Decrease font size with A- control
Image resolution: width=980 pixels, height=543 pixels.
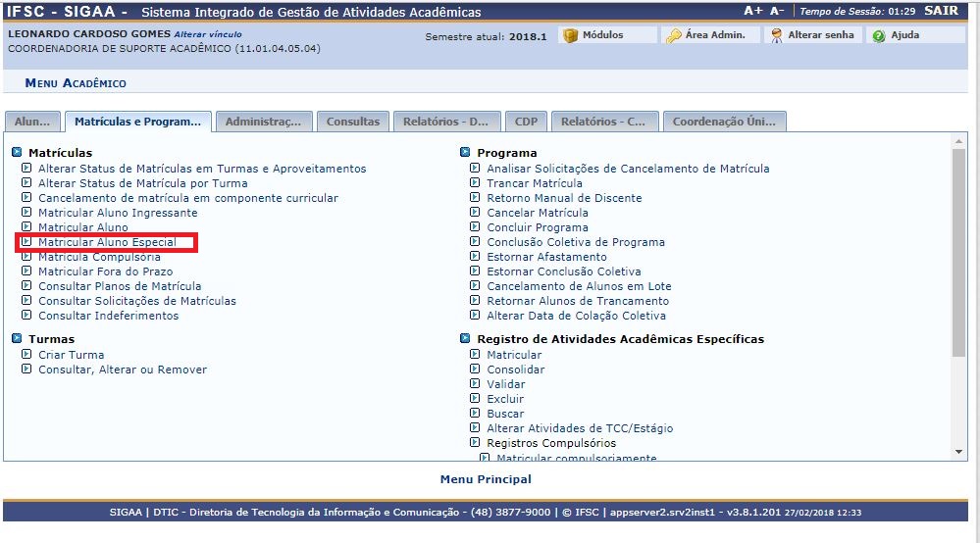[777, 11]
